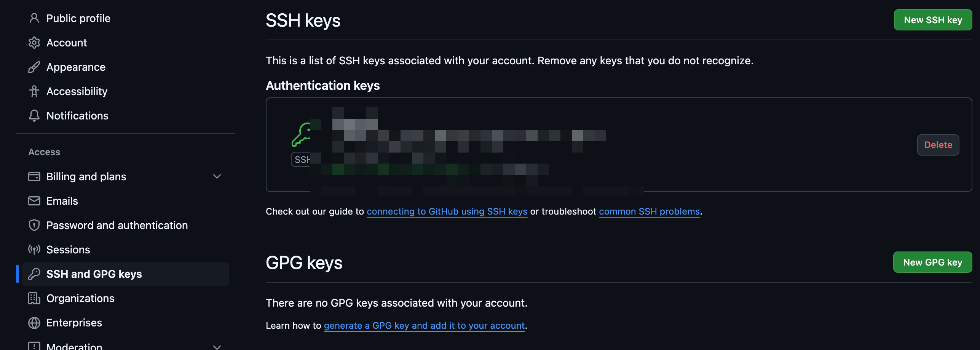
Task: Click the green SSH key icon
Action: (x=301, y=135)
